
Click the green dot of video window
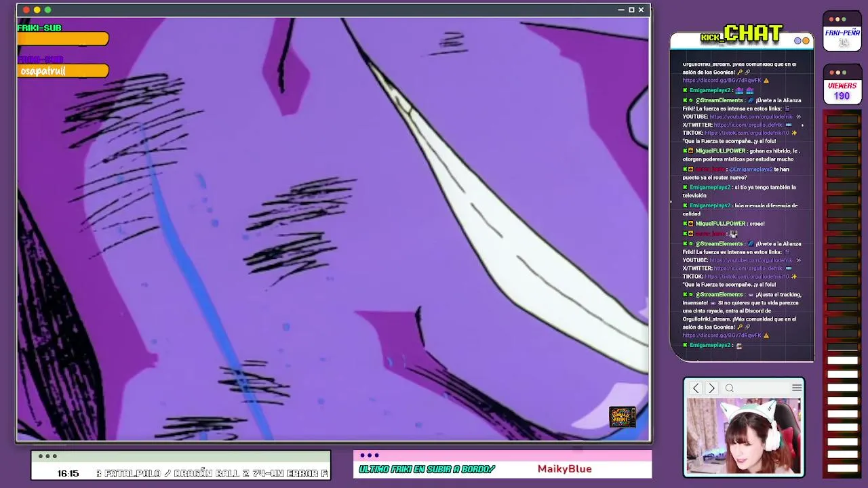(47, 9)
